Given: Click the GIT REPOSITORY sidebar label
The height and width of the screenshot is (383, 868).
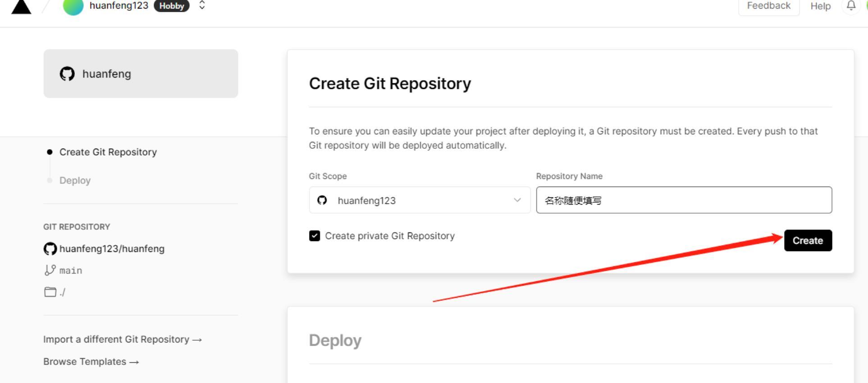Looking at the screenshot, I should 77,227.
